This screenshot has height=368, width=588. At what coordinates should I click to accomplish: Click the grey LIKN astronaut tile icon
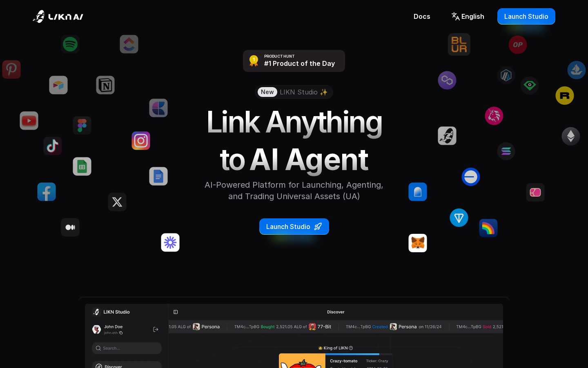click(x=447, y=136)
